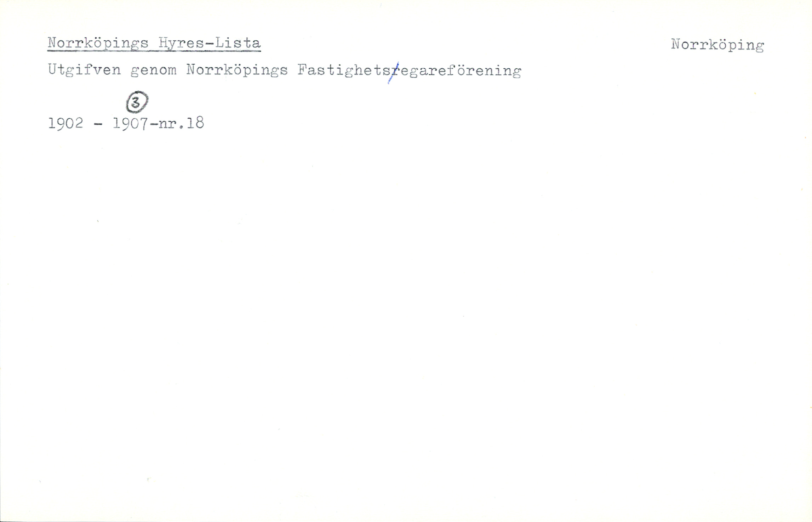Viewport: 812px width, 522px height.
Task: Select the issue number "18"
Action: [x=195, y=123]
